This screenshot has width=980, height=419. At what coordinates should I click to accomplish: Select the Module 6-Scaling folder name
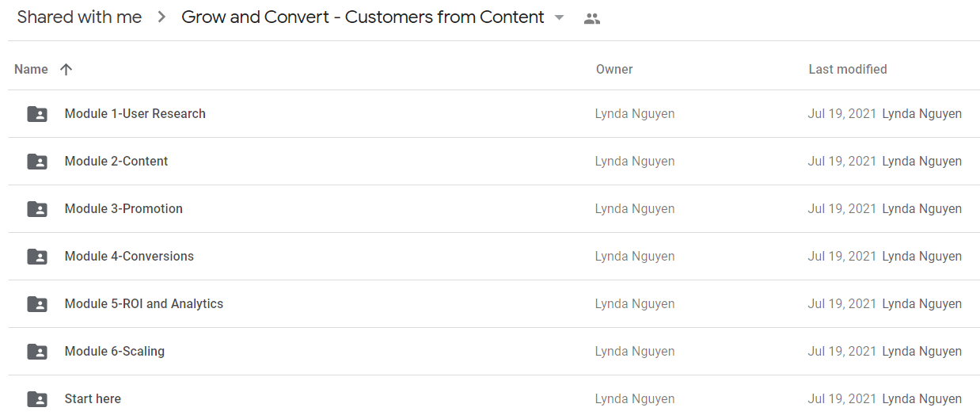pyautogui.click(x=115, y=352)
